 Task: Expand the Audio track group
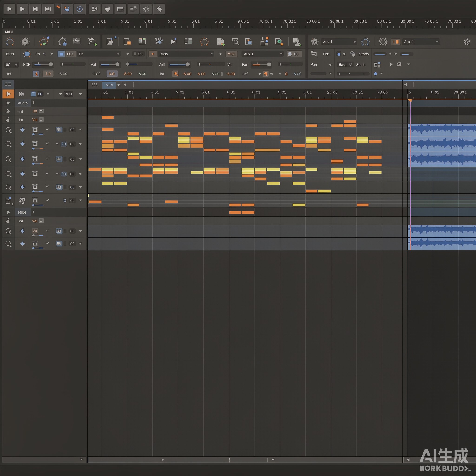[x=8, y=103]
